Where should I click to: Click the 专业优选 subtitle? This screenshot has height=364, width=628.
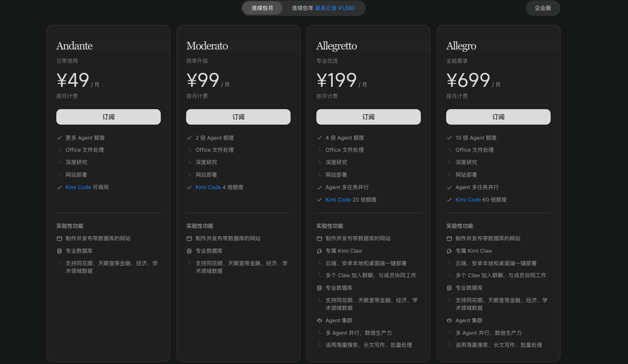pos(327,61)
